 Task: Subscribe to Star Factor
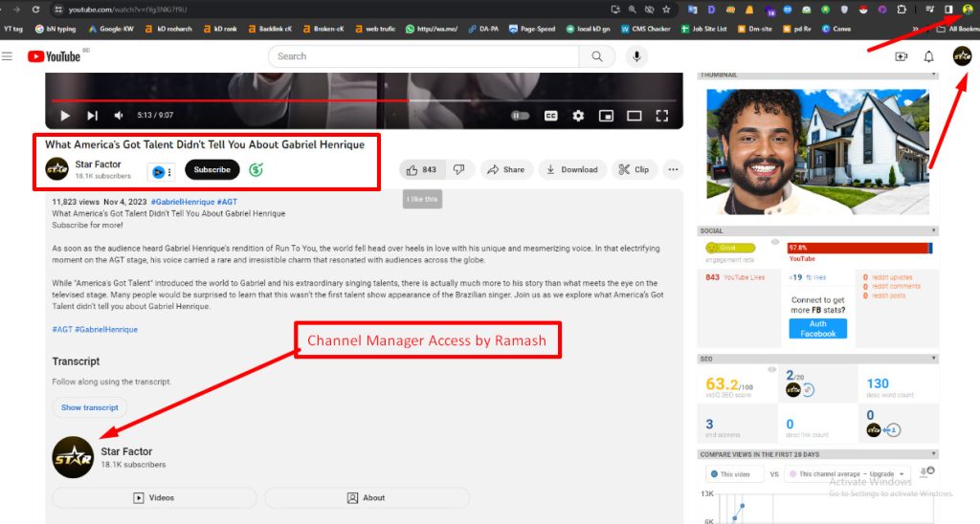(x=212, y=170)
